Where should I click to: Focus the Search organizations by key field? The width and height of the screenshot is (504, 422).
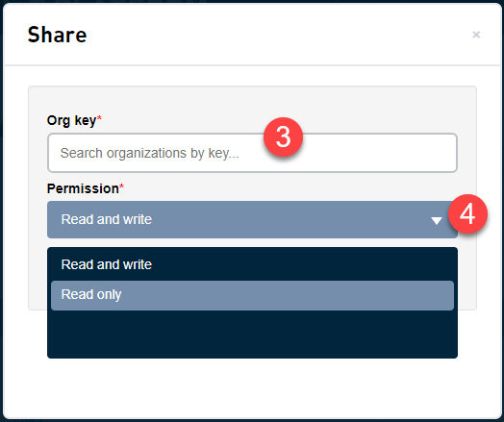(252, 153)
